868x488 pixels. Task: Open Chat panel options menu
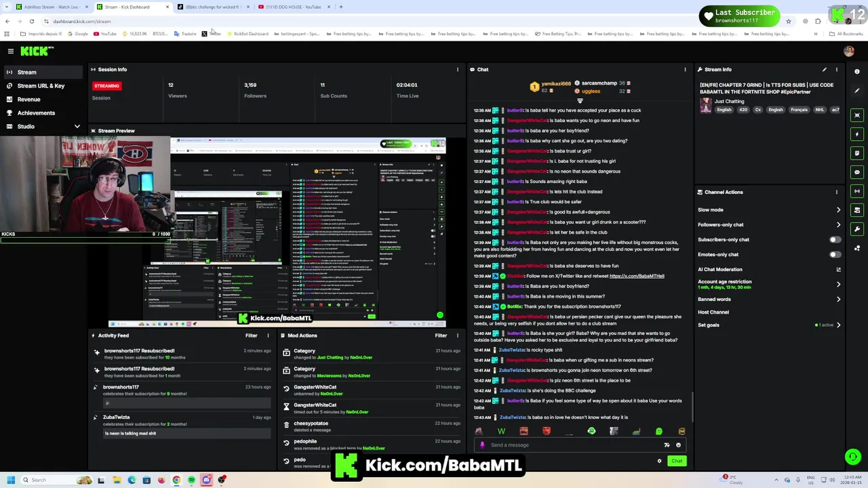(685, 69)
